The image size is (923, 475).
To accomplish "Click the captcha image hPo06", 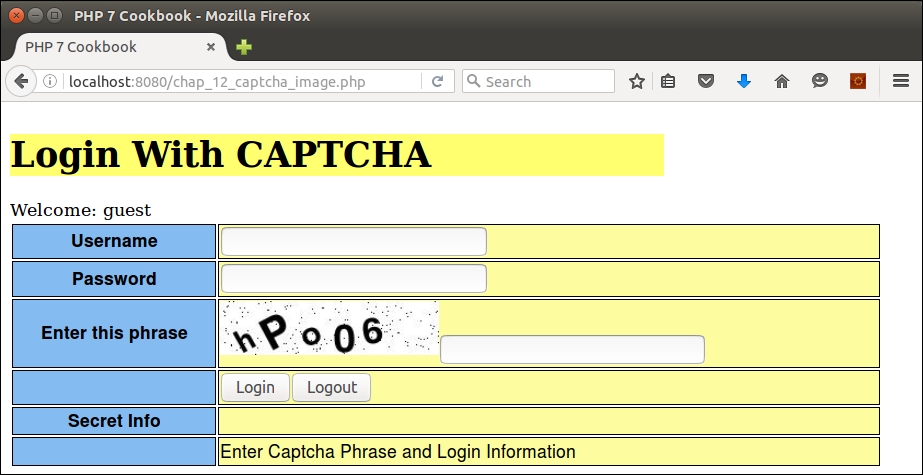I will 330,328.
